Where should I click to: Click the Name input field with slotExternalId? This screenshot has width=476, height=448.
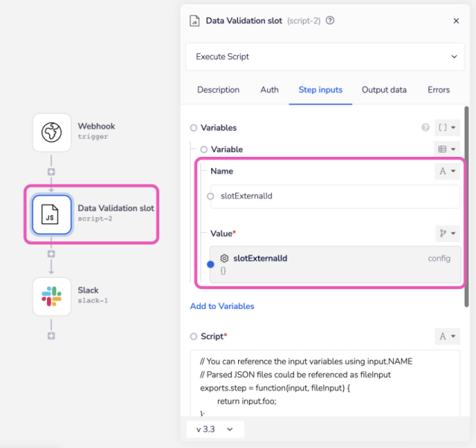[334, 196]
